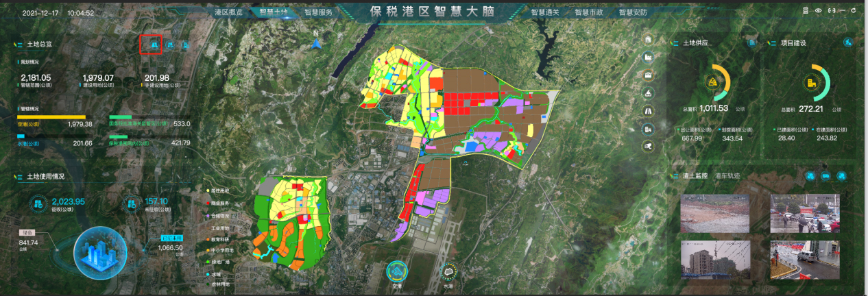The image size is (868, 296).
Task: Open the top-left surveillance video thumbnail
Action: coord(714,213)
